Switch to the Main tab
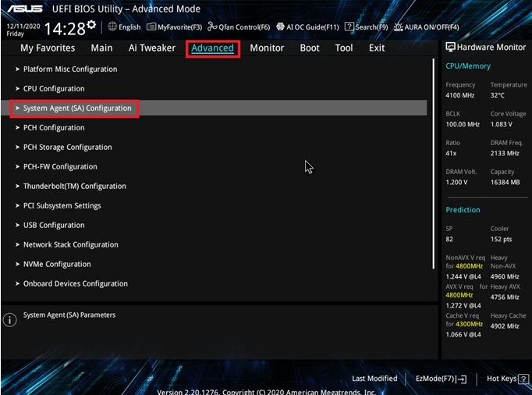Screen dimensions: 532x395 (101, 48)
